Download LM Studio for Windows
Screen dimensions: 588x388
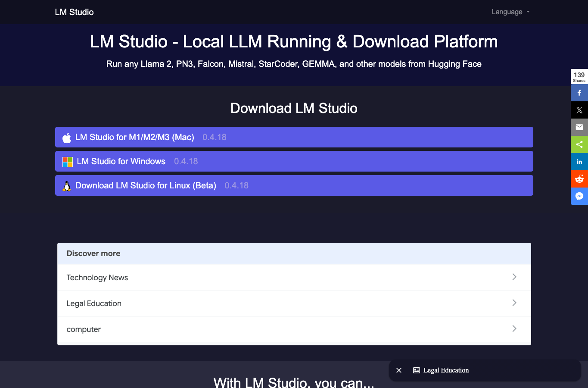294,161
